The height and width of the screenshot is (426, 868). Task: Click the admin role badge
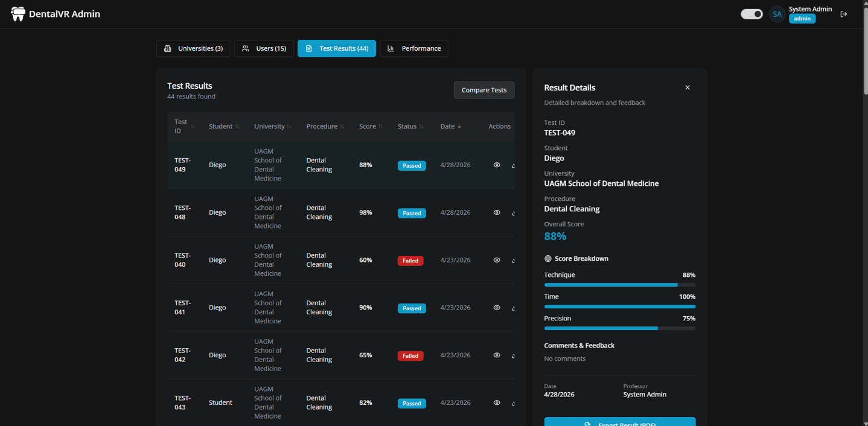point(802,19)
